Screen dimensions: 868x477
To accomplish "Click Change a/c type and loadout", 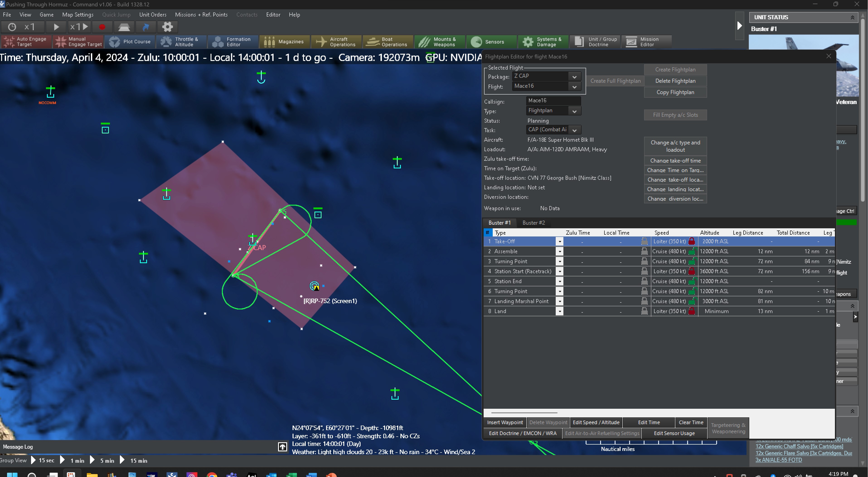I will tap(675, 146).
